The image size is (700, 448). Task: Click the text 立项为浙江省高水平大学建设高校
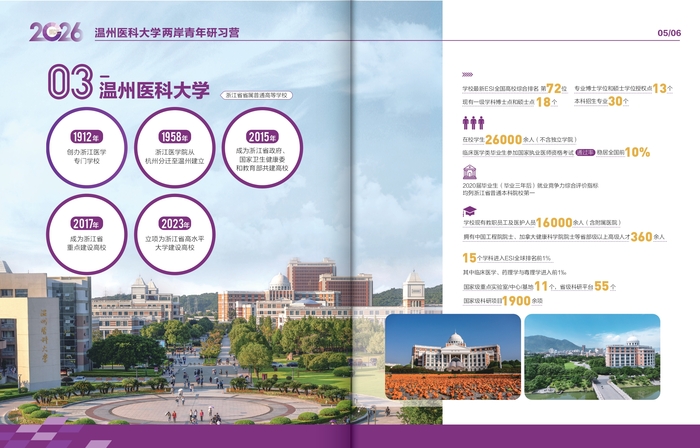[x=175, y=243]
